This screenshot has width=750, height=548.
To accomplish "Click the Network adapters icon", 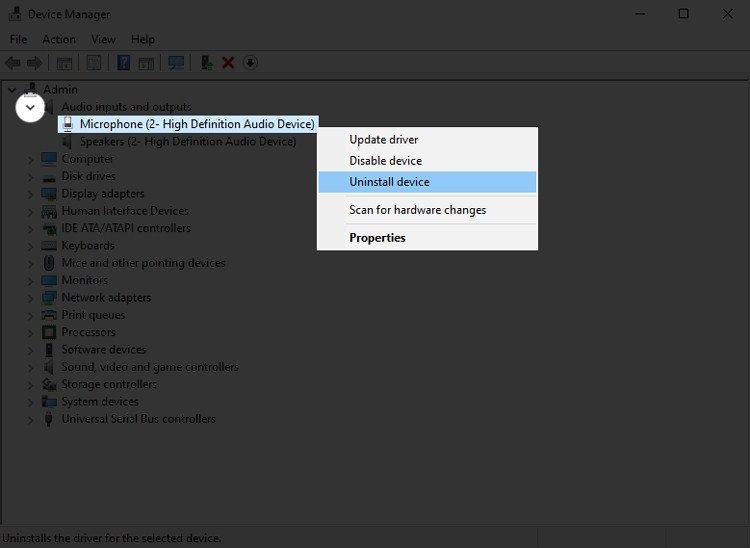I will (49, 297).
